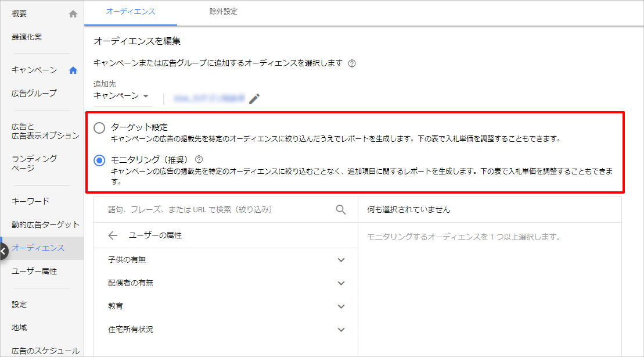Click the home icon next to 概要

(x=73, y=14)
